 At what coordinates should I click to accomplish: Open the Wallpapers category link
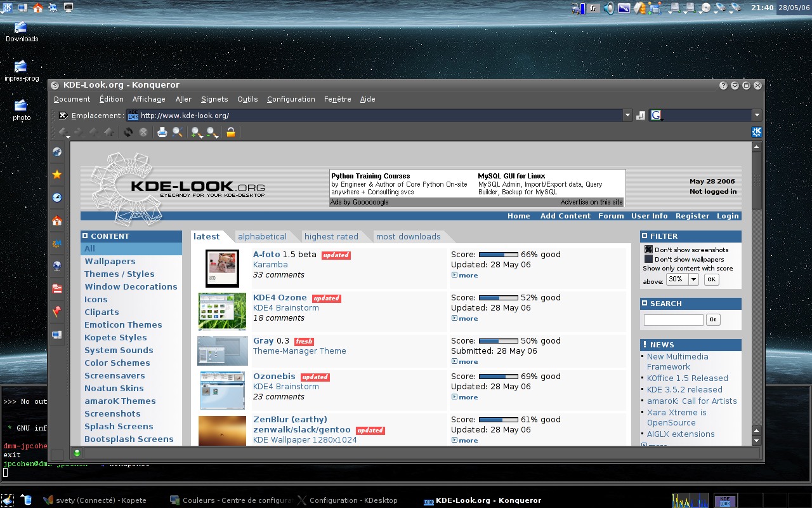pyautogui.click(x=110, y=261)
